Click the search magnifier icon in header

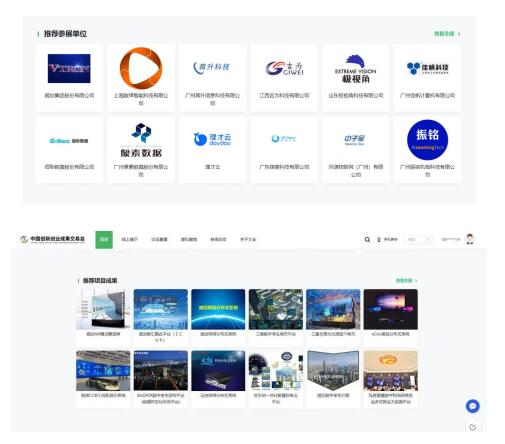tap(367, 239)
